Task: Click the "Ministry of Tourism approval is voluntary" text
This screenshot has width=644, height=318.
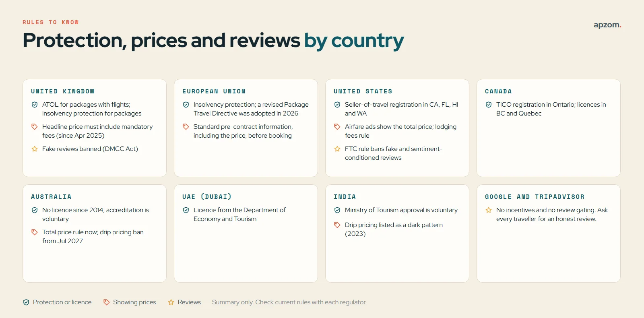Action: pyautogui.click(x=401, y=210)
